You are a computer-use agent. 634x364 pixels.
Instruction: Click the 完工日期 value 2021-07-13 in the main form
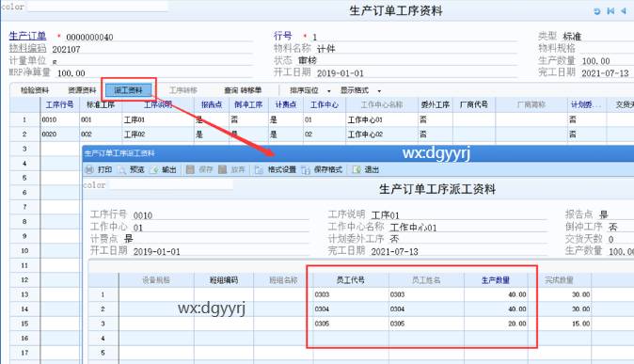[x=605, y=73]
